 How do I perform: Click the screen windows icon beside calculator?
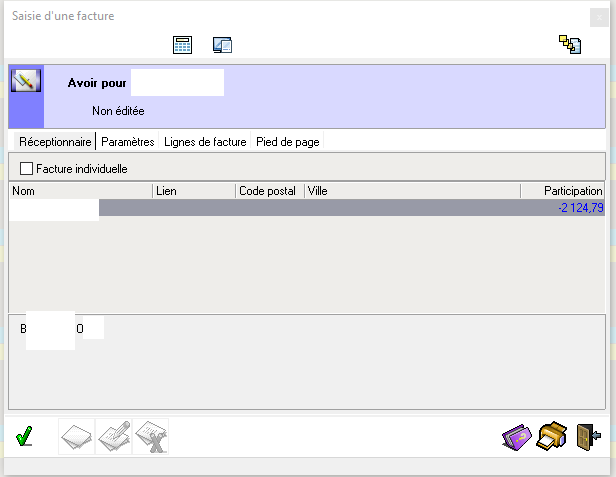pos(222,45)
